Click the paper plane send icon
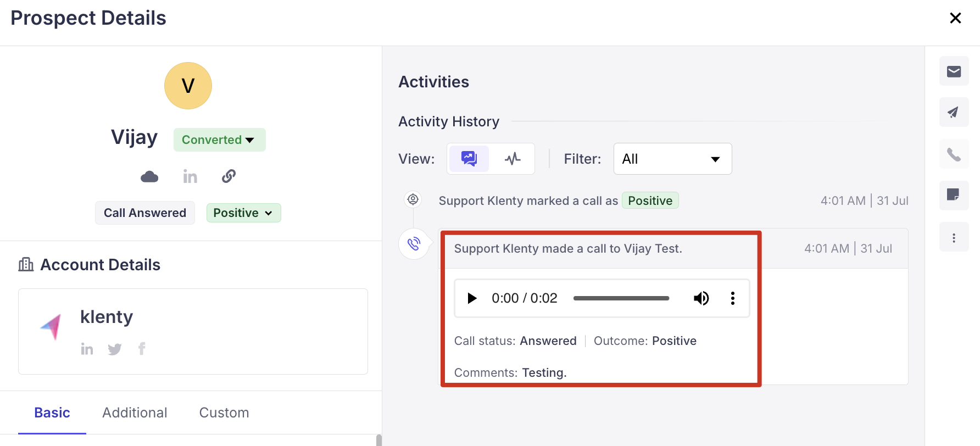 [x=954, y=113]
